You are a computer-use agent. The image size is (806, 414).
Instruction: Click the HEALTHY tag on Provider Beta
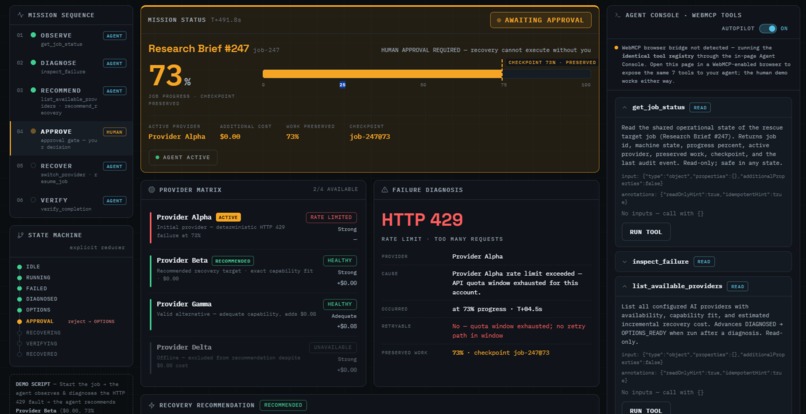coord(340,261)
